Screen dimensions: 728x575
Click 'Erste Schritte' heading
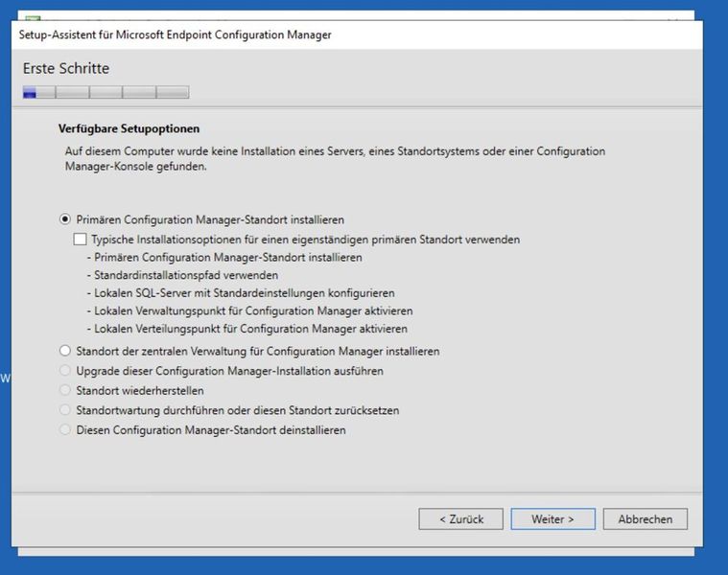66,68
